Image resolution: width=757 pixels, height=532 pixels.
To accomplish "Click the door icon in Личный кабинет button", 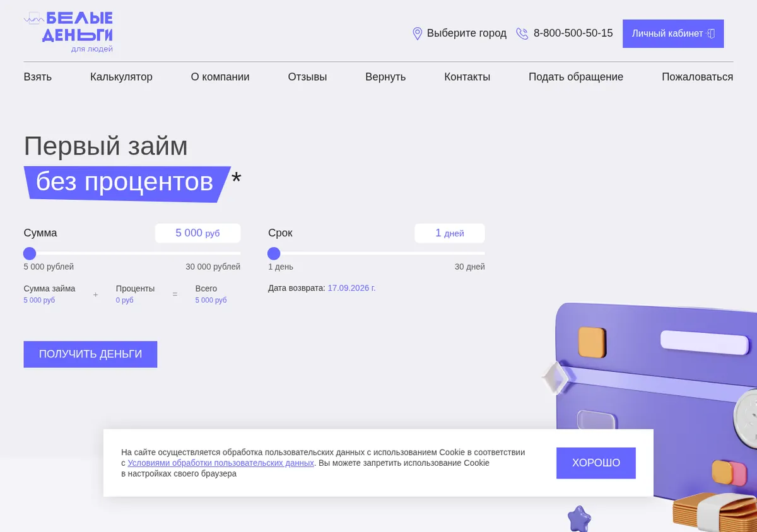I will point(711,33).
